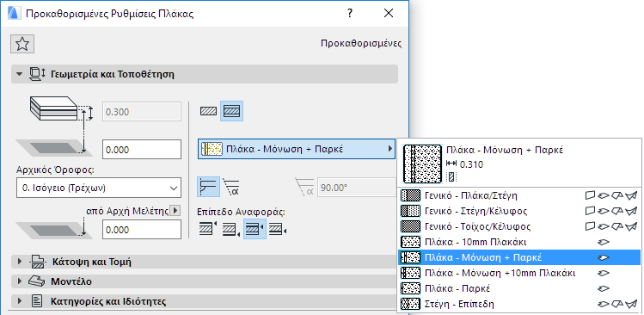Select basic slab structure icon

tap(208, 111)
